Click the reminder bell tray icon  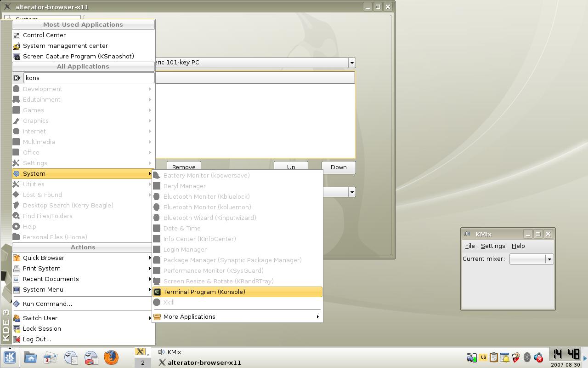[505, 357]
